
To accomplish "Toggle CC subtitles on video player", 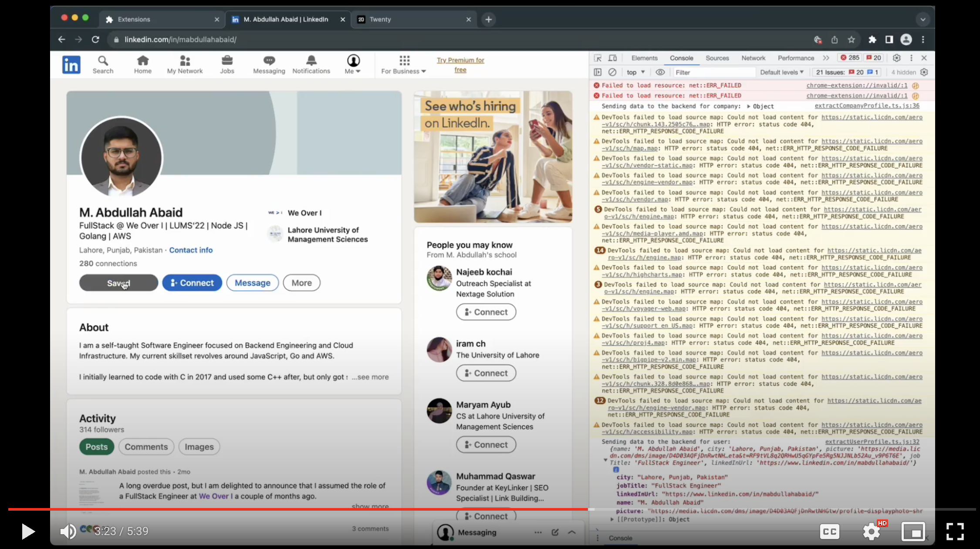I will (829, 531).
